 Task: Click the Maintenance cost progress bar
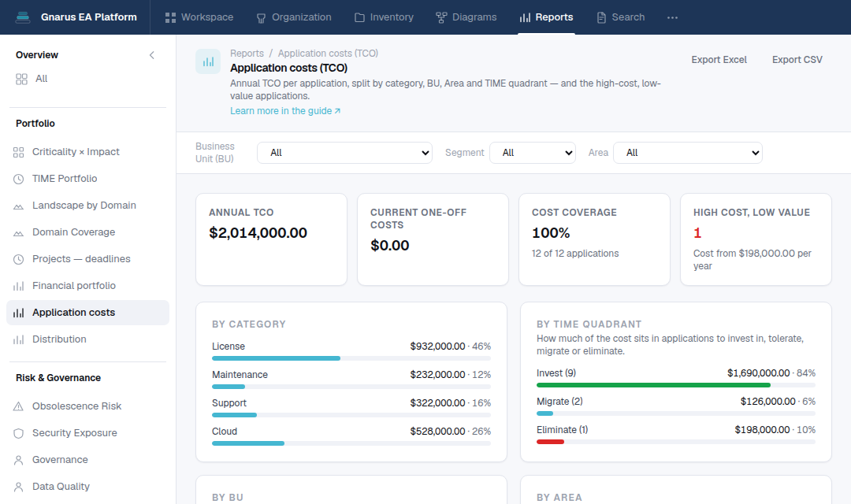pyautogui.click(x=351, y=387)
